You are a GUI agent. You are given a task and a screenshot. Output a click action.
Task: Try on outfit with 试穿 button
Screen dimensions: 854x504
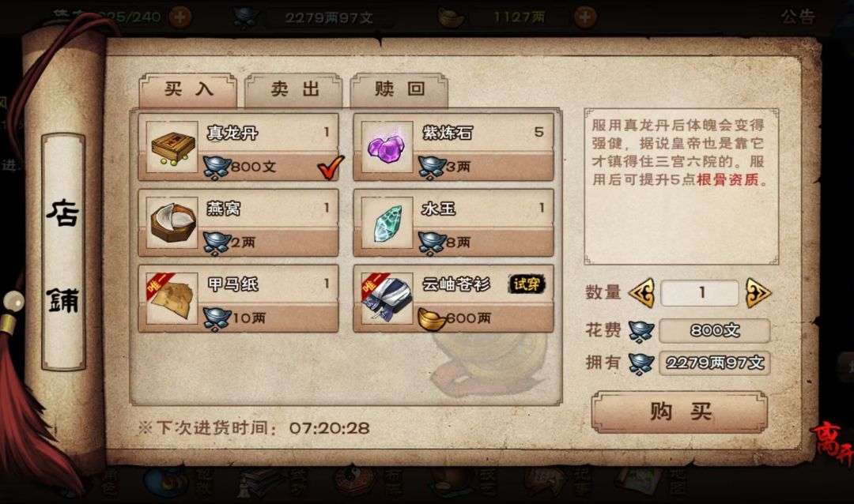pyautogui.click(x=526, y=284)
